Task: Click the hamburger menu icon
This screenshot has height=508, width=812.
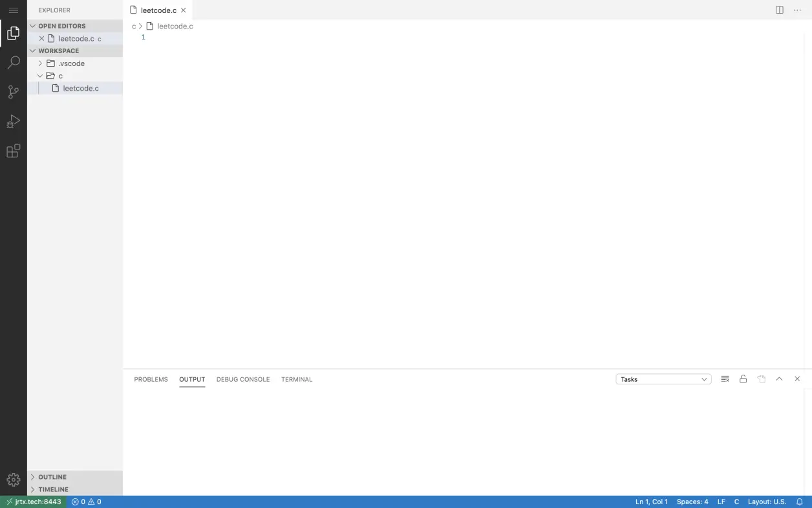Action: coord(13,10)
